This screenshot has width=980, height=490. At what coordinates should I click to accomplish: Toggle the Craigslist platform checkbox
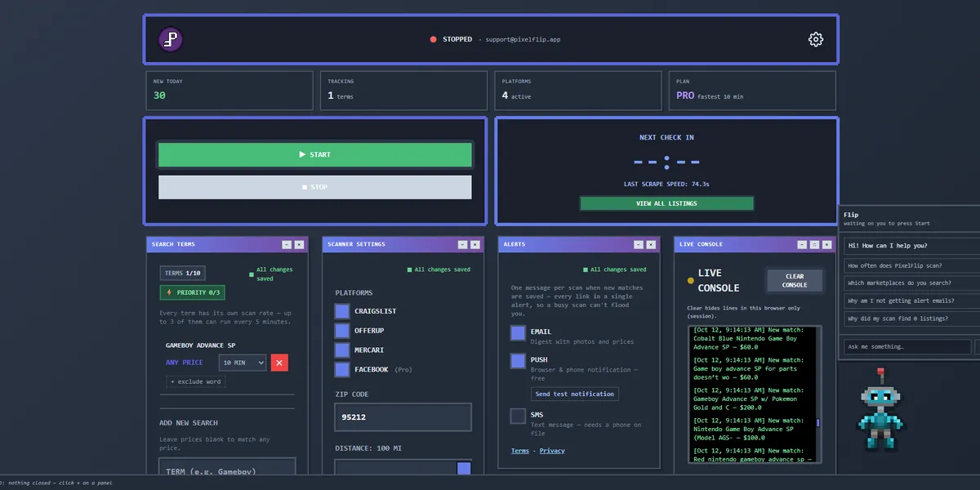342,311
